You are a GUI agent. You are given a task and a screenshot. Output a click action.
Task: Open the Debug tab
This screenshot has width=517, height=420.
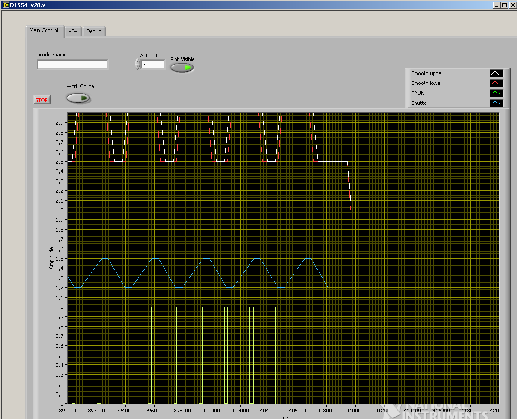coord(94,31)
